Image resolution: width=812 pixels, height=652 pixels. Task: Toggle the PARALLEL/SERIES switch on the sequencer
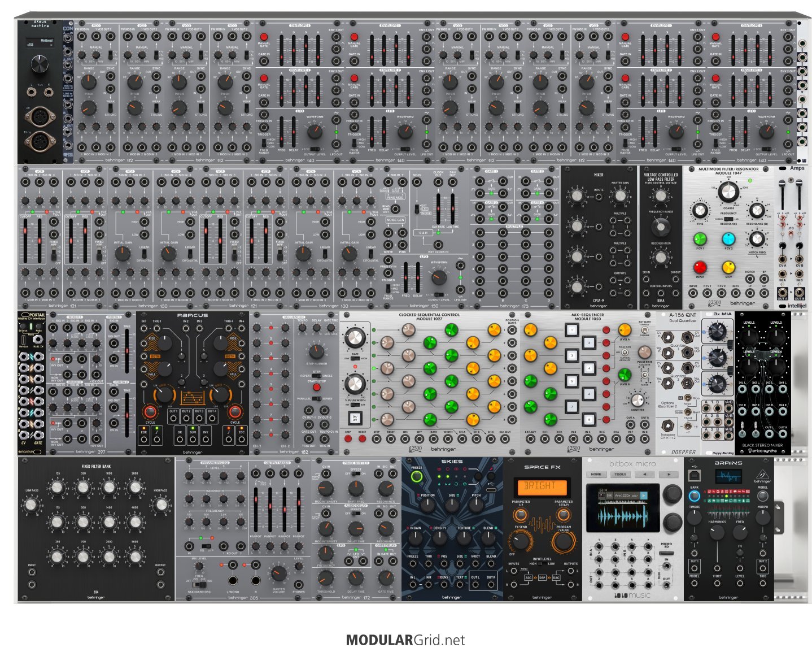[x=317, y=398]
